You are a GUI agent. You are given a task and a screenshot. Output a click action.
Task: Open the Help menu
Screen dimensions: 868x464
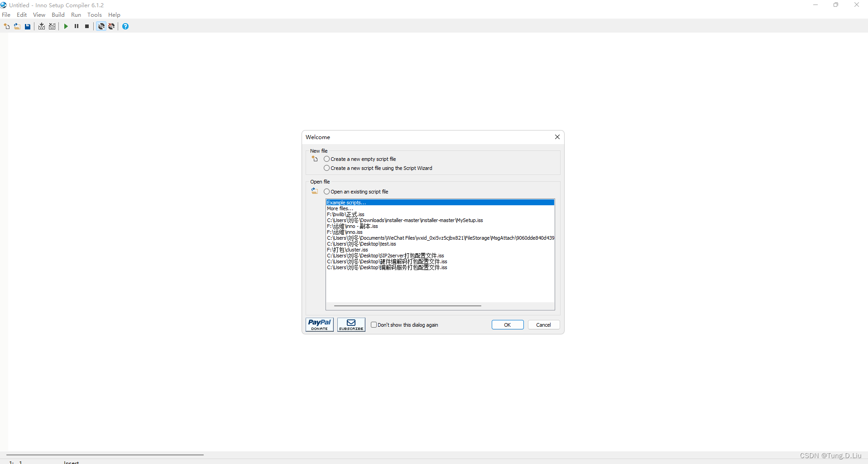(115, 15)
